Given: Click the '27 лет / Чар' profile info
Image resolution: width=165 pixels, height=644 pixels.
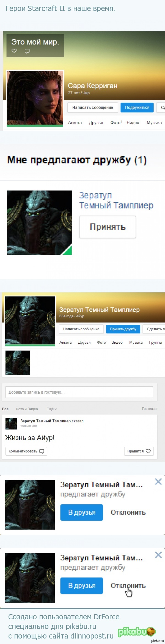Looking at the screenshot, I should click(x=79, y=93).
